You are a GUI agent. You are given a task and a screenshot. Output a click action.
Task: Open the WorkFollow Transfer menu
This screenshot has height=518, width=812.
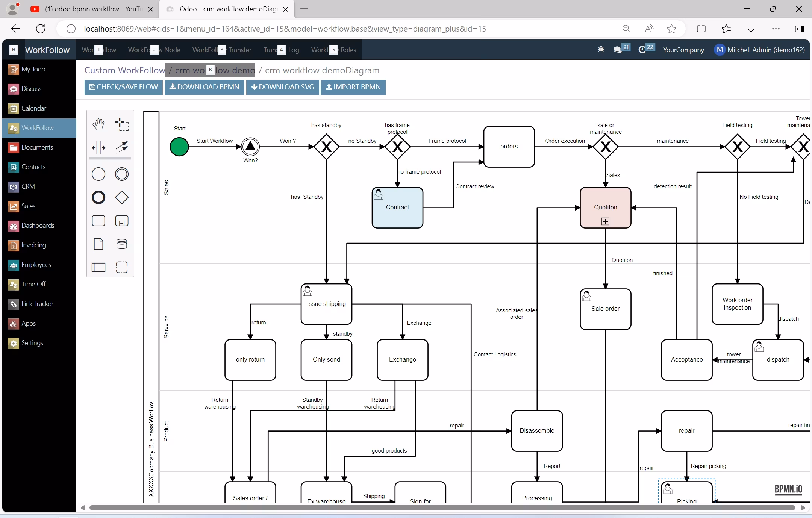coord(222,50)
